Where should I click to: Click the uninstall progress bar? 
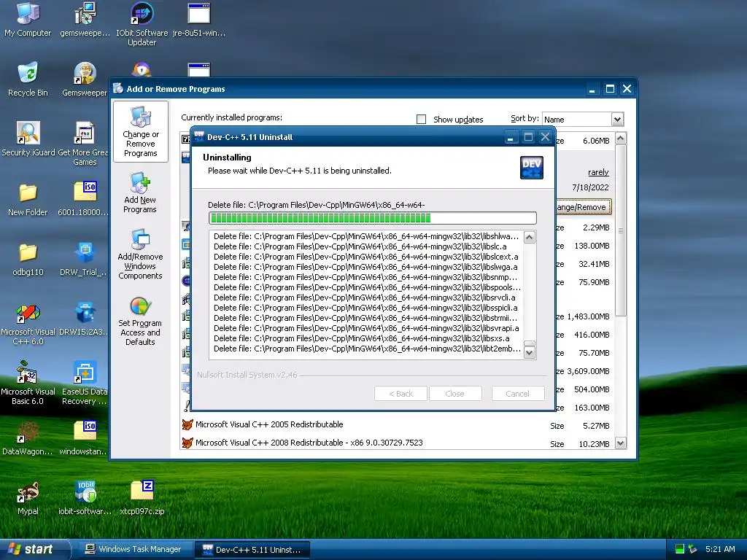[x=373, y=218]
